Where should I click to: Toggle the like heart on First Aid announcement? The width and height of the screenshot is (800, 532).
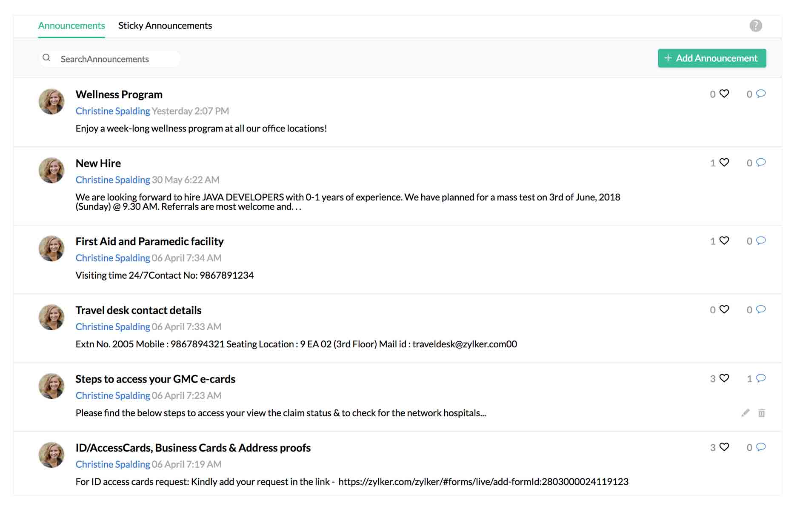[x=723, y=240]
